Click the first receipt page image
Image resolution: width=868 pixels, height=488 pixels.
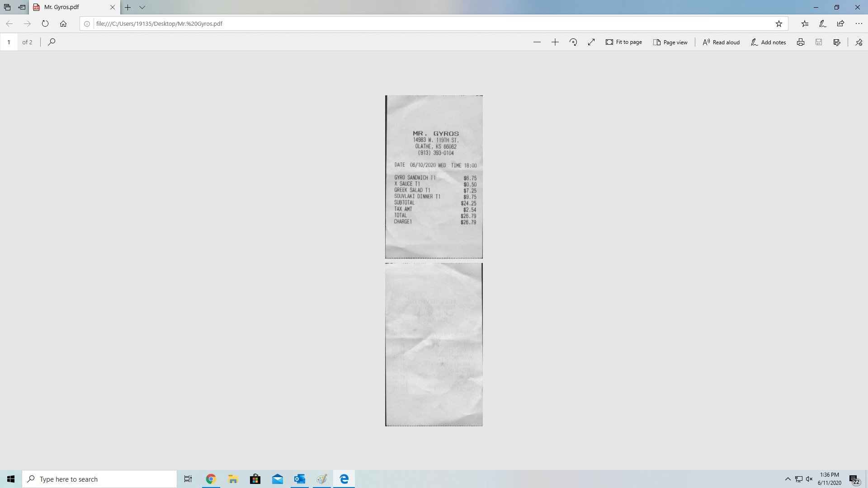434,177
